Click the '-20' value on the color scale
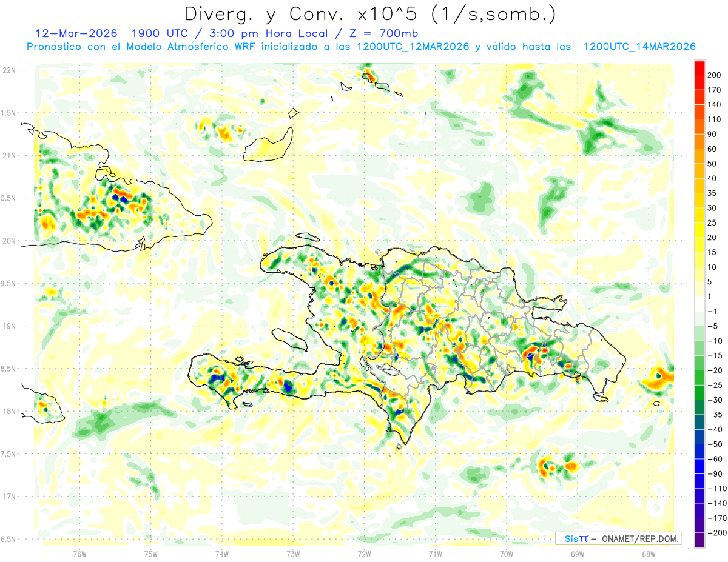Image resolution: width=728 pixels, height=562 pixels. click(715, 370)
